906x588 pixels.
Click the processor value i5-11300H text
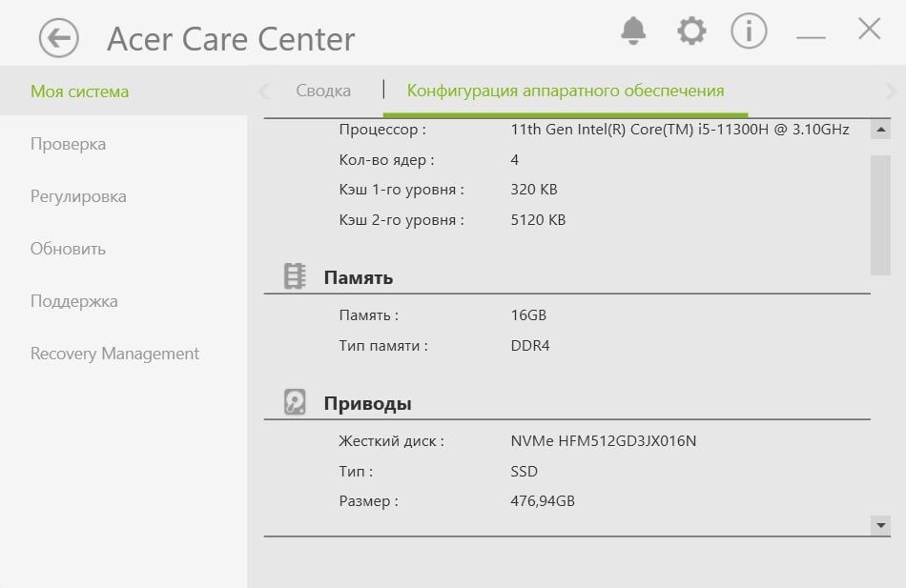[x=679, y=130]
